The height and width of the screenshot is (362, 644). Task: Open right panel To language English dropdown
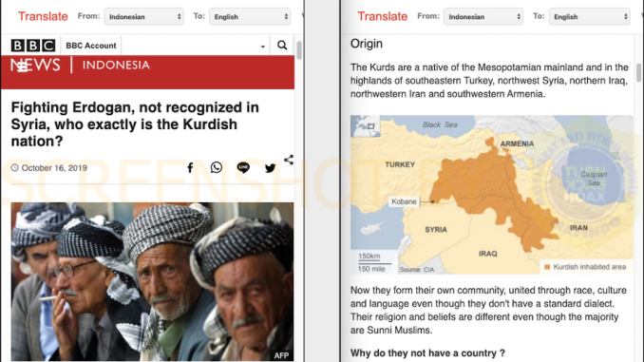pos(589,17)
